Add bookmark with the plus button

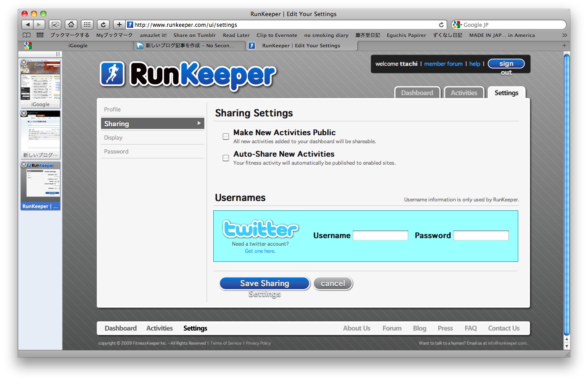pos(119,25)
